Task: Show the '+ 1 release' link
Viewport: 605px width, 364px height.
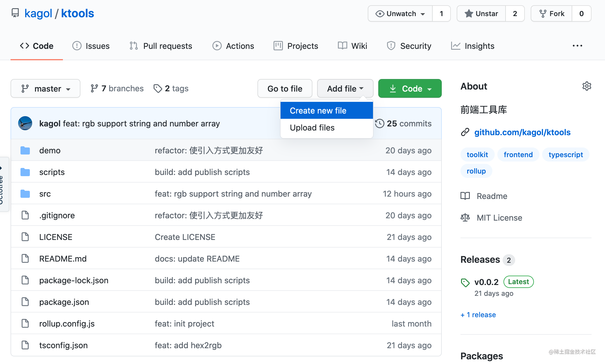Action: coord(478,315)
